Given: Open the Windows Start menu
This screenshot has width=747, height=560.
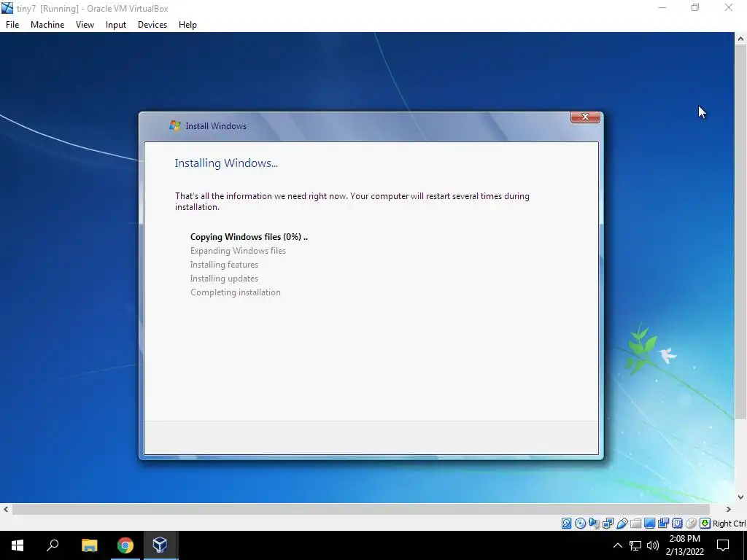Looking at the screenshot, I should point(18,545).
